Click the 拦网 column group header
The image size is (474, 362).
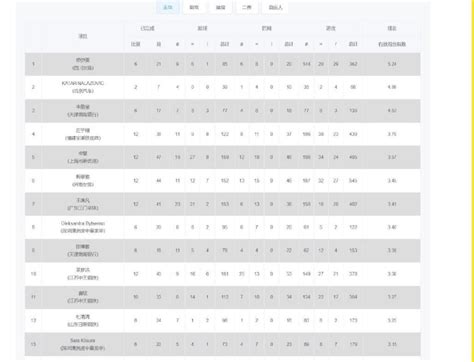(x=267, y=28)
